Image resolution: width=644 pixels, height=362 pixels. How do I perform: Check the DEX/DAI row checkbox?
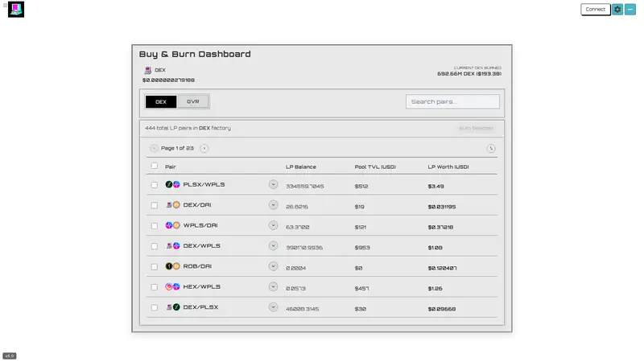pyautogui.click(x=155, y=205)
